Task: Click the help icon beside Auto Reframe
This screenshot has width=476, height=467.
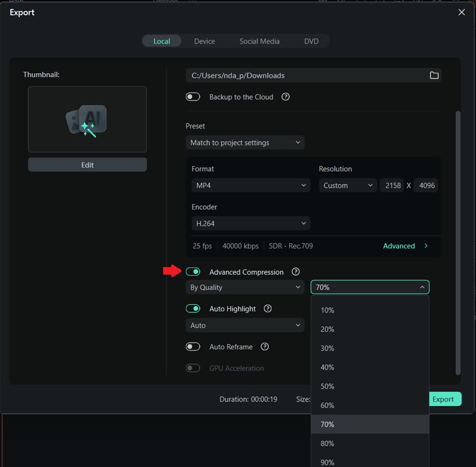Action: [264, 347]
